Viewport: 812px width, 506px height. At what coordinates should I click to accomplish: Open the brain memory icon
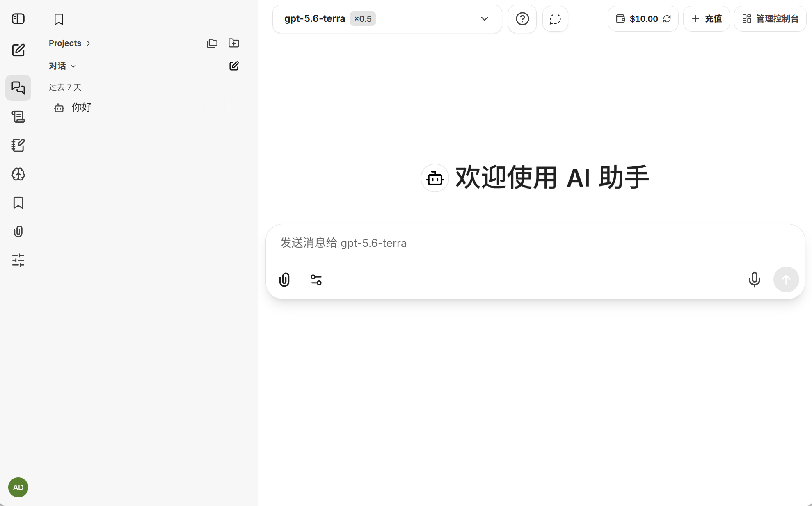[18, 174]
